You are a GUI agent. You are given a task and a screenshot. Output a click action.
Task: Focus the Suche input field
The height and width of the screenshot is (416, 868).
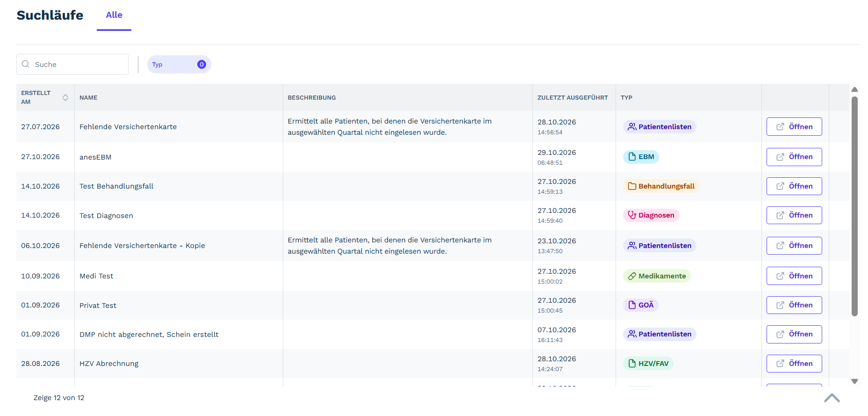click(72, 65)
